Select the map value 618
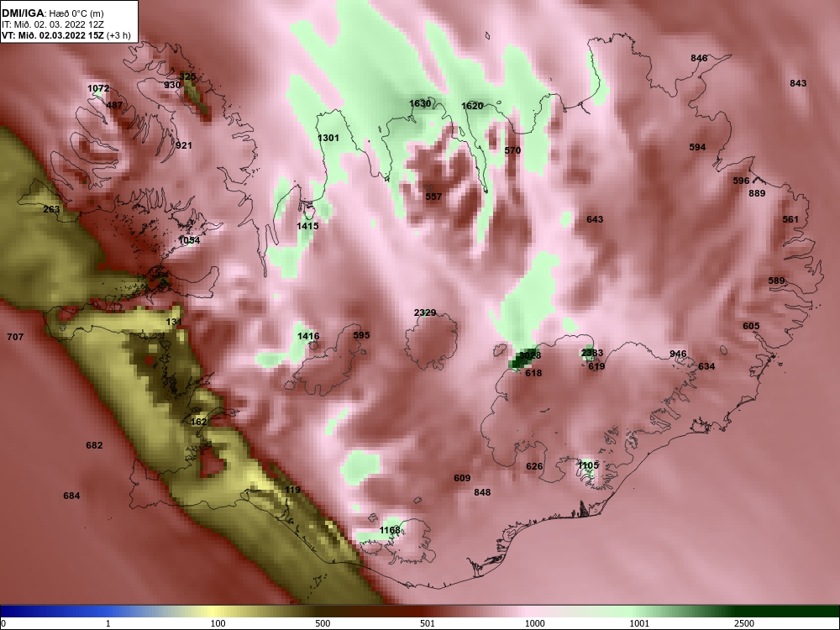 [x=533, y=374]
